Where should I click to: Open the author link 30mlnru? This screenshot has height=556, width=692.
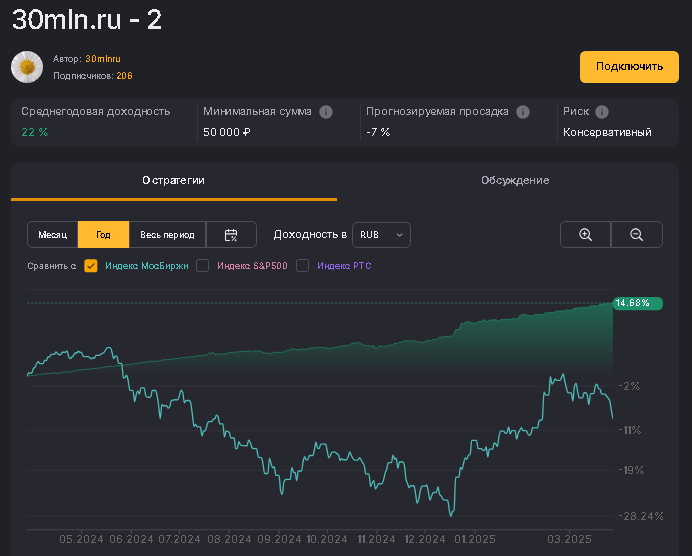[103, 59]
